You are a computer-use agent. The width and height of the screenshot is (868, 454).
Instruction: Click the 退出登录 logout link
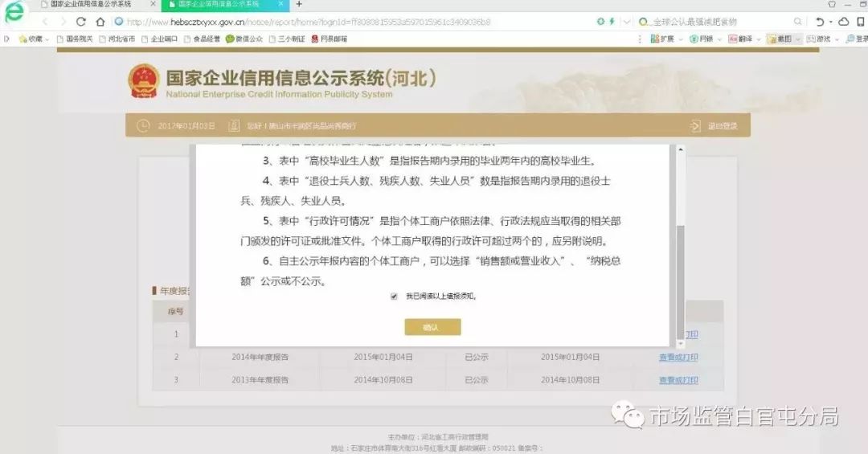pyautogui.click(x=723, y=125)
